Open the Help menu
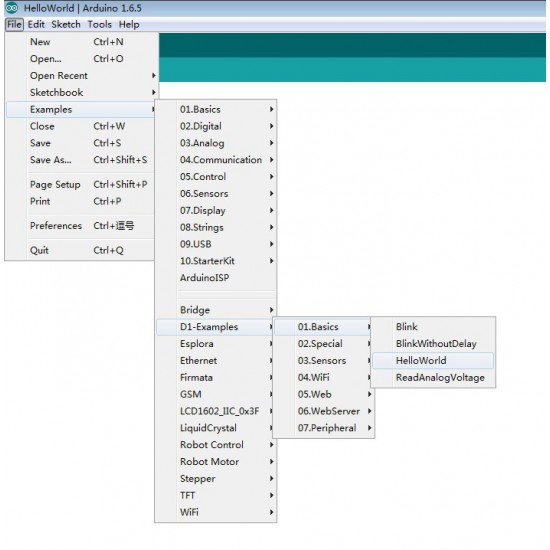Screen dimensions: 550x550 pyautogui.click(x=129, y=25)
